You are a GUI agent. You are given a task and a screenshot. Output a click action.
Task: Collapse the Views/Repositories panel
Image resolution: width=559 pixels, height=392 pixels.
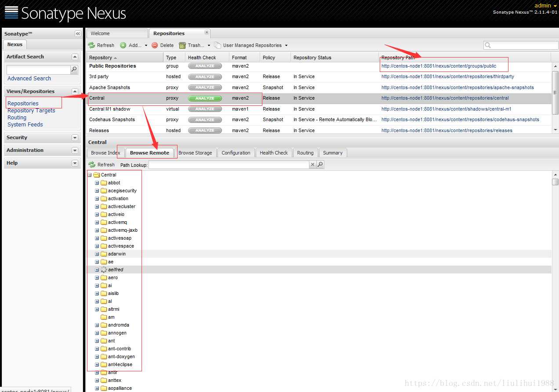(75, 91)
